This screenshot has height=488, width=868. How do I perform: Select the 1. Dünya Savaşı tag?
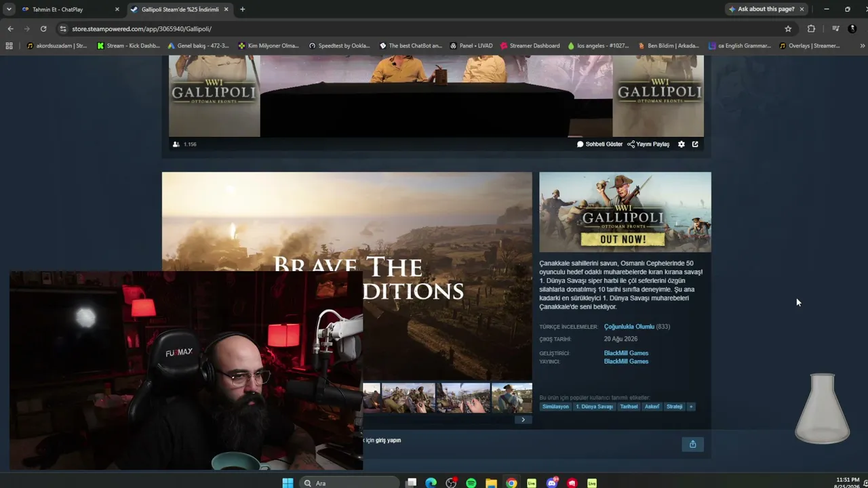594,407
